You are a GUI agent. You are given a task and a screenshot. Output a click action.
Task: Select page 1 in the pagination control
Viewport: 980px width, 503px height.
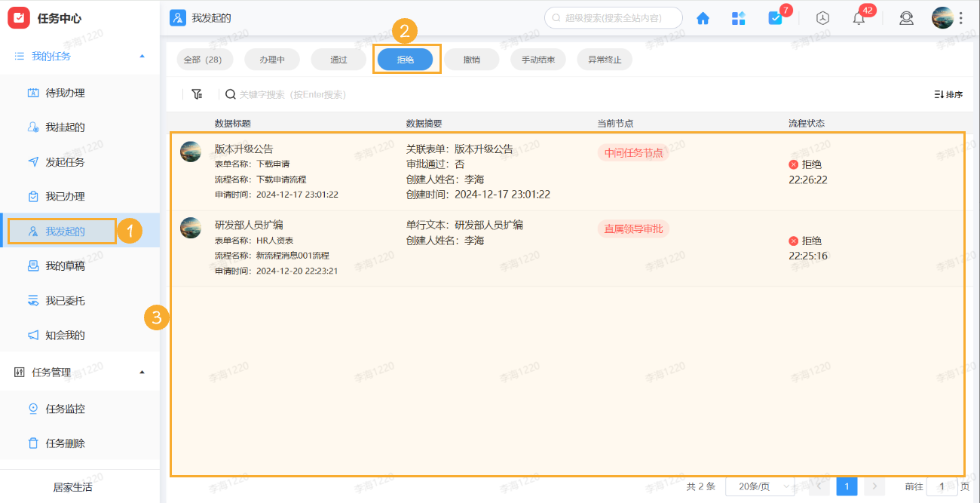tap(846, 486)
